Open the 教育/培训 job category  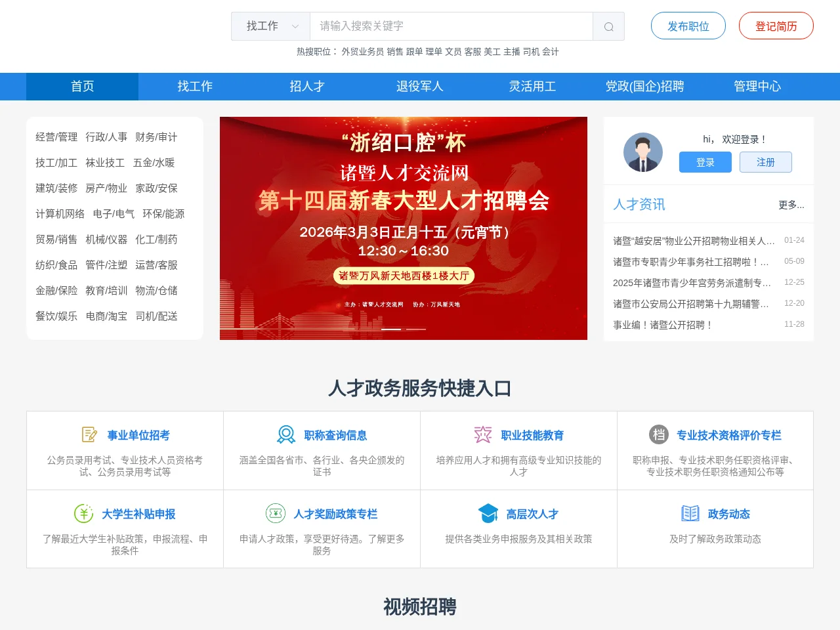[106, 291]
